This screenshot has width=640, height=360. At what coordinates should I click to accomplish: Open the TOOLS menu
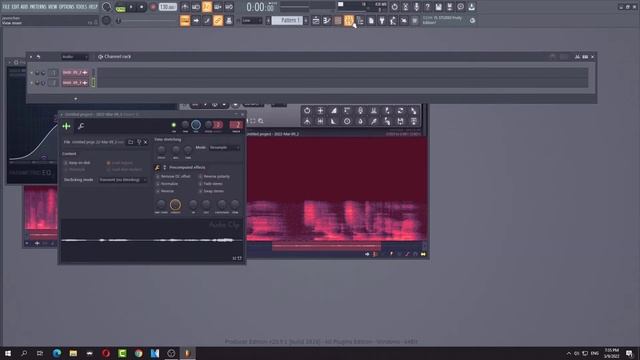(82, 7)
